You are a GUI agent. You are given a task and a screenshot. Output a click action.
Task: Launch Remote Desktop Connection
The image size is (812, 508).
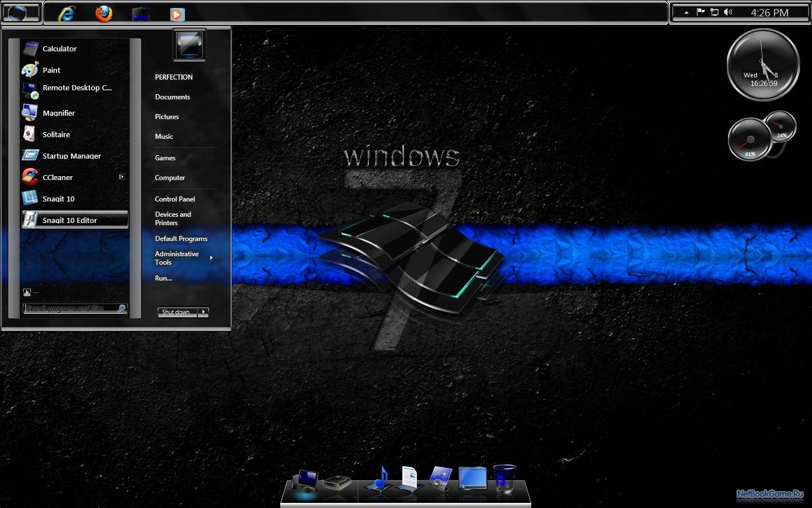pyautogui.click(x=74, y=90)
